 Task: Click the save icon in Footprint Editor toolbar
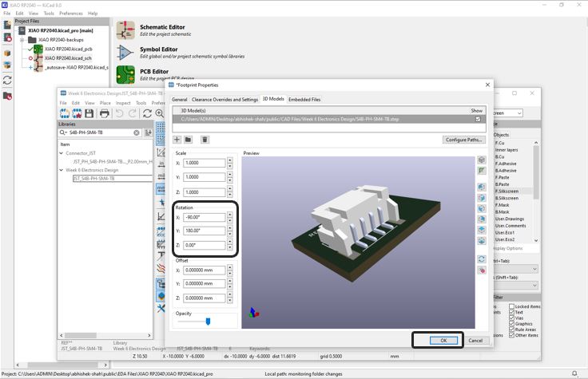pos(89,113)
